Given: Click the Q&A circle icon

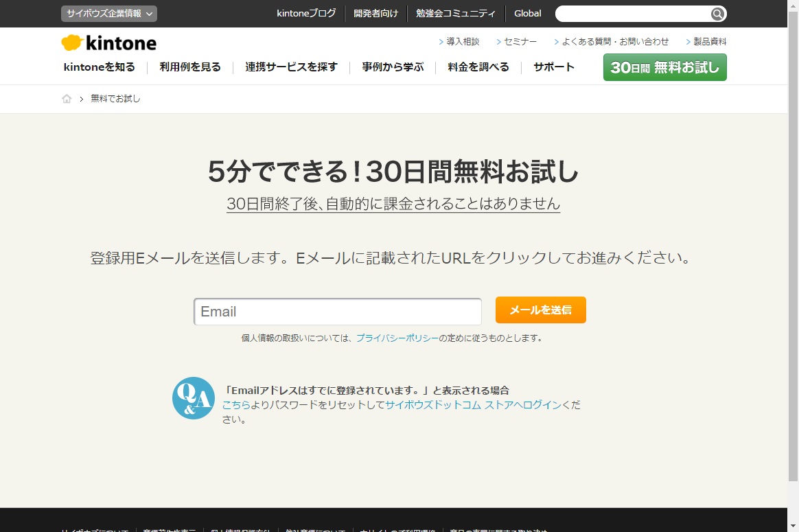Looking at the screenshot, I should coord(193,398).
